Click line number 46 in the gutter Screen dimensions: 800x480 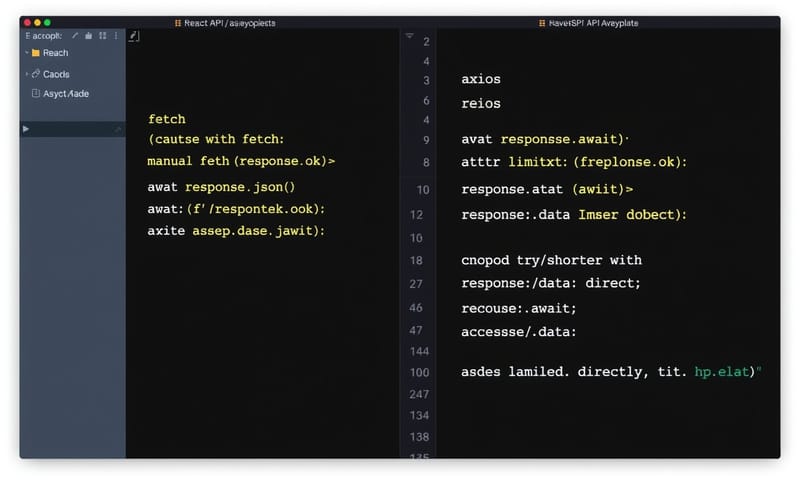click(x=416, y=308)
